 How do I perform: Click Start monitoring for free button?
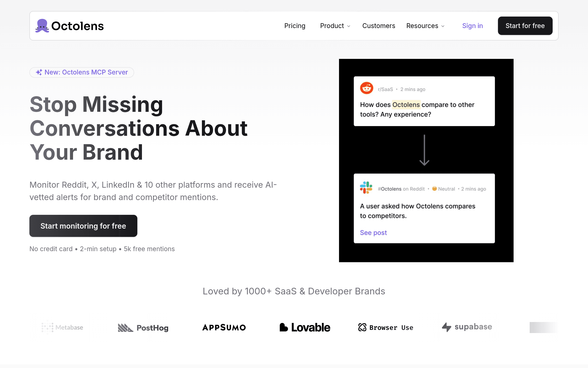83,226
